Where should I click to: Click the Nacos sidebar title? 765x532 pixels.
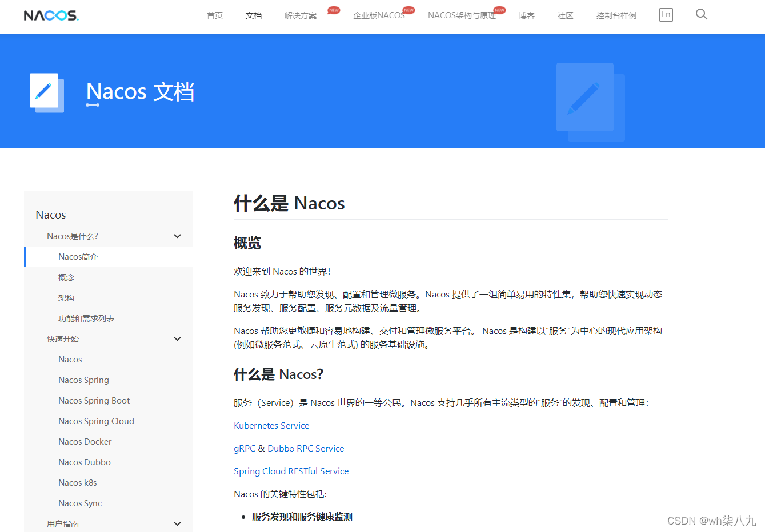pos(51,215)
